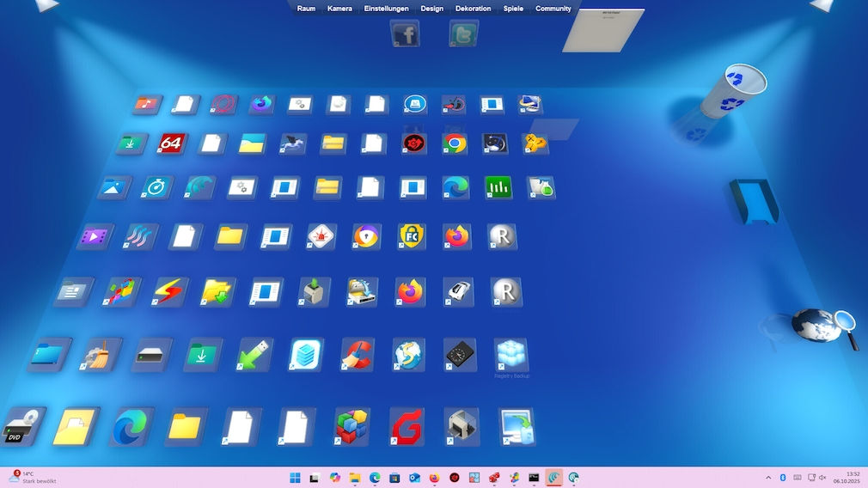Open the red spiral rings shortcut
The width and height of the screenshot is (868, 488).
[x=223, y=103]
